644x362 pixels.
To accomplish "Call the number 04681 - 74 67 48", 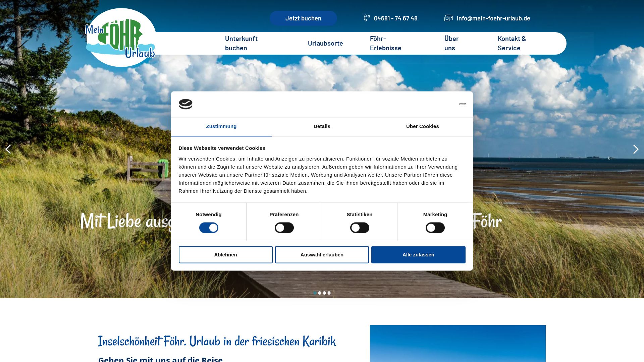I will click(396, 18).
